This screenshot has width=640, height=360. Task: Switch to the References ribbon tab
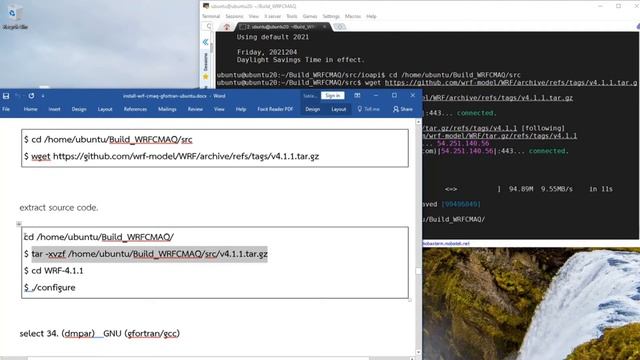click(135, 109)
